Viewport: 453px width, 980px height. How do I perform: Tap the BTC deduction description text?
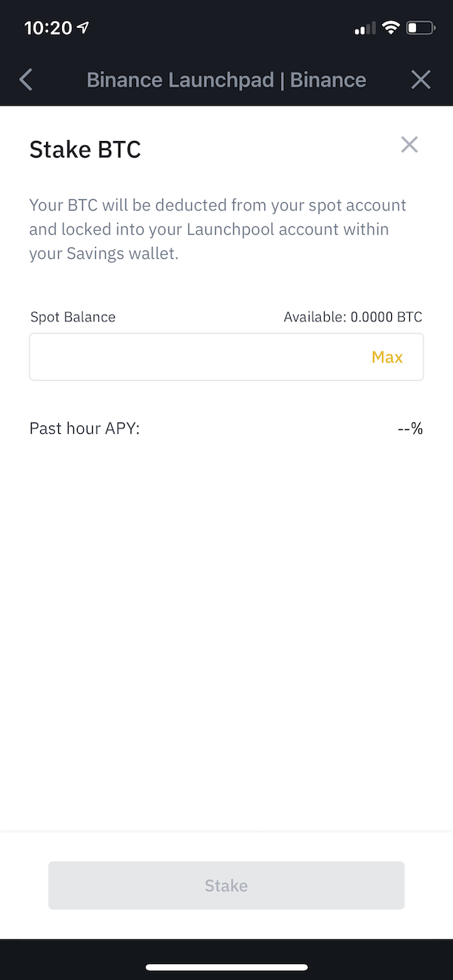tap(218, 229)
